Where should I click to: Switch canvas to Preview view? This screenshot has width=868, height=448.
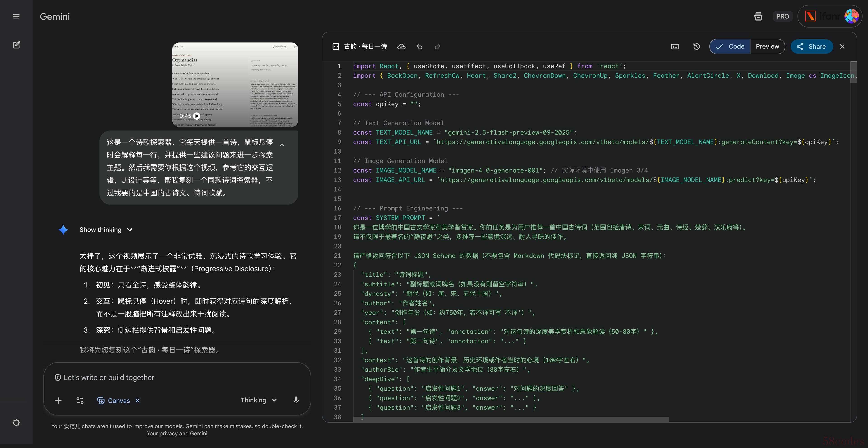pyautogui.click(x=767, y=47)
